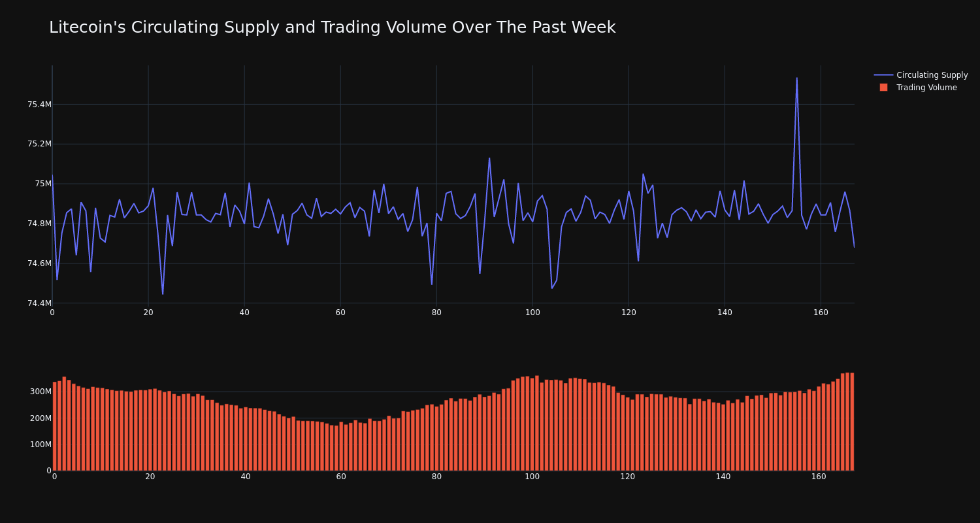Viewport: 980px width, 523px height.
Task: Click the red Trading Volume legend square
Action: coord(883,88)
